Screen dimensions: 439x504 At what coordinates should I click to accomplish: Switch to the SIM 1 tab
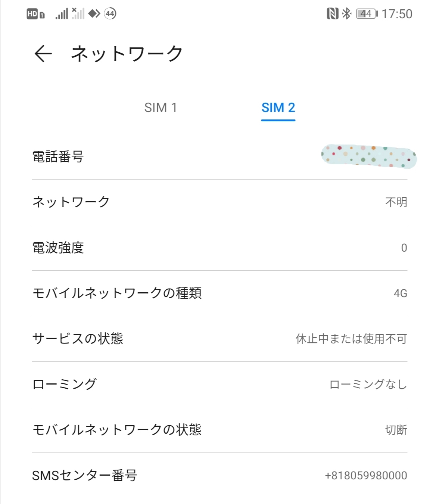pos(161,108)
